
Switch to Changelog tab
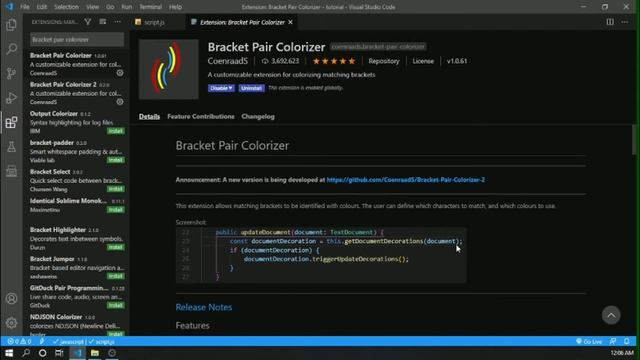click(258, 117)
